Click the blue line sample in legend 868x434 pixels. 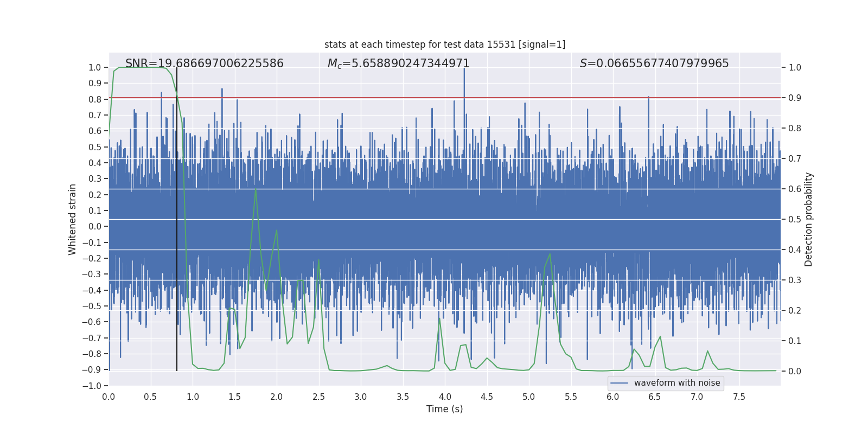(620, 383)
